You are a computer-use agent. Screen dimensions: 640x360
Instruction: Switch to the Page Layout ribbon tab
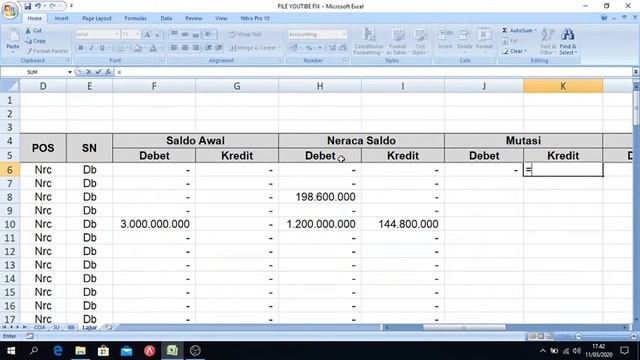(97, 18)
